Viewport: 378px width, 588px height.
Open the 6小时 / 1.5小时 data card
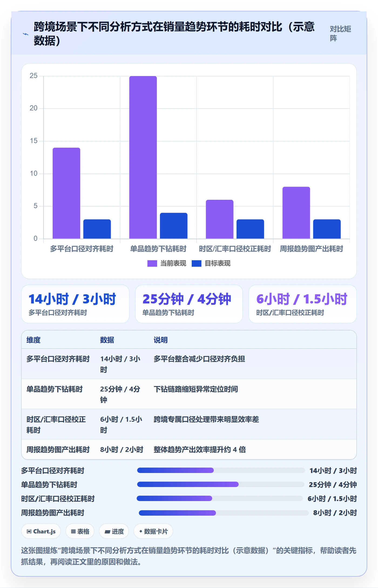coord(302,304)
